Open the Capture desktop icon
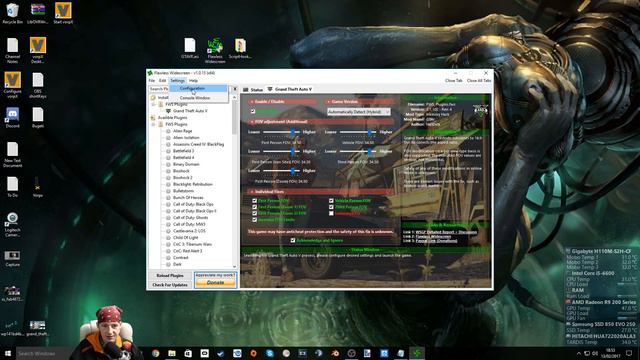Screen dimensions: 640x360 tap(12, 258)
